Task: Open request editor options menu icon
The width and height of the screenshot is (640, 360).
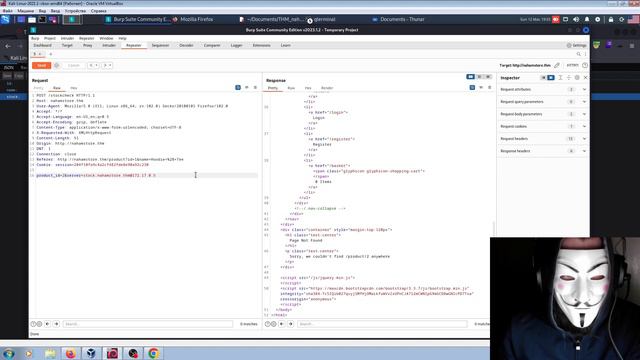Action: (256, 87)
